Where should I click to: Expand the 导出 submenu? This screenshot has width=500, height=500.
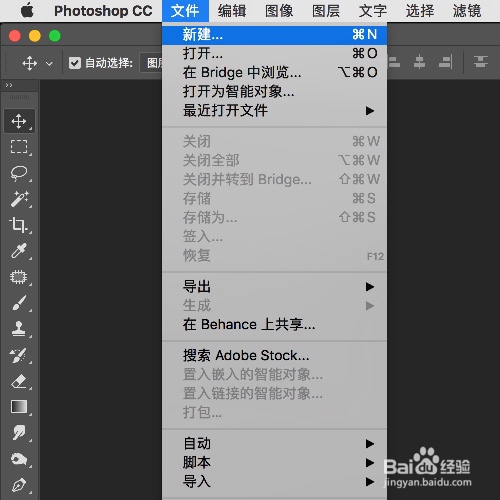click(275, 287)
